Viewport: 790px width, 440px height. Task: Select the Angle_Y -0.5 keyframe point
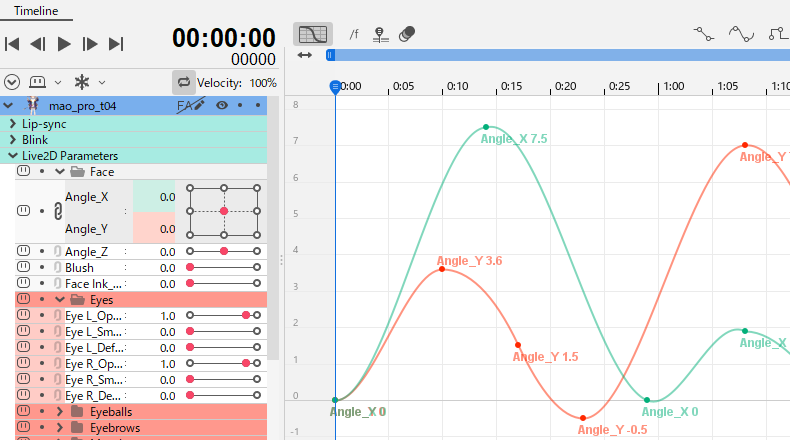583,418
